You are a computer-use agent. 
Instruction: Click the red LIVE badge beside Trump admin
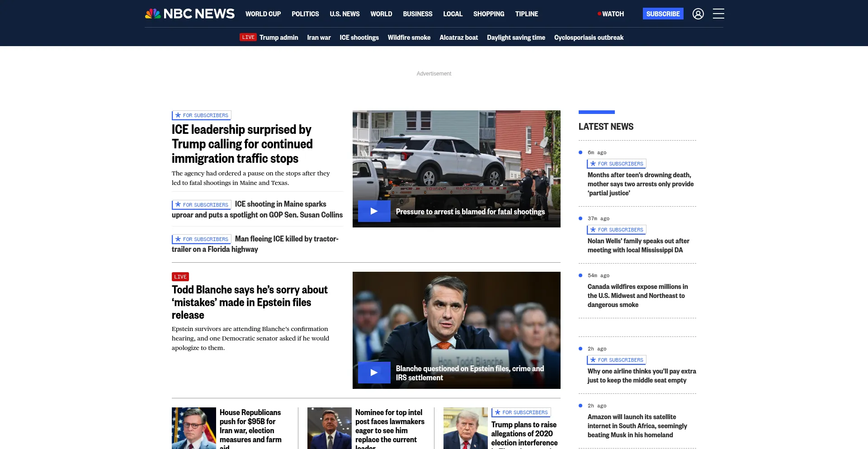248,37
